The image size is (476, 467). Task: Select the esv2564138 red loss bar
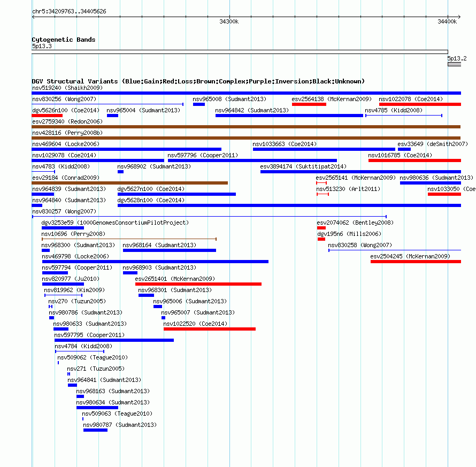pos(309,104)
